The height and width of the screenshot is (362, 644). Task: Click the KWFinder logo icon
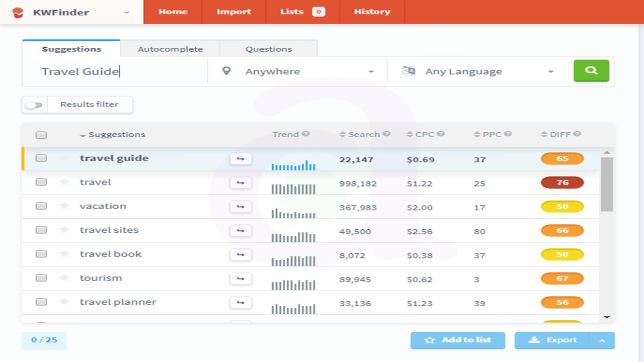(18, 13)
